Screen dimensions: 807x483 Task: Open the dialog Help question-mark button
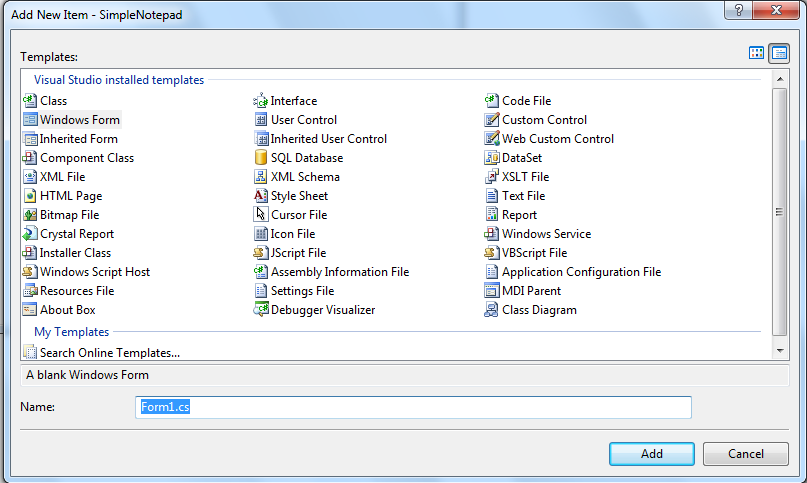pos(739,10)
